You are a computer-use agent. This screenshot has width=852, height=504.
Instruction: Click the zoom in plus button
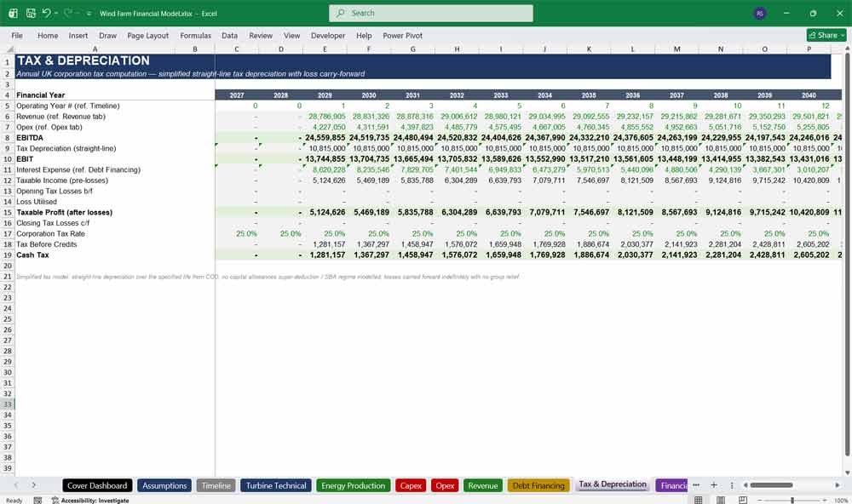(x=826, y=500)
